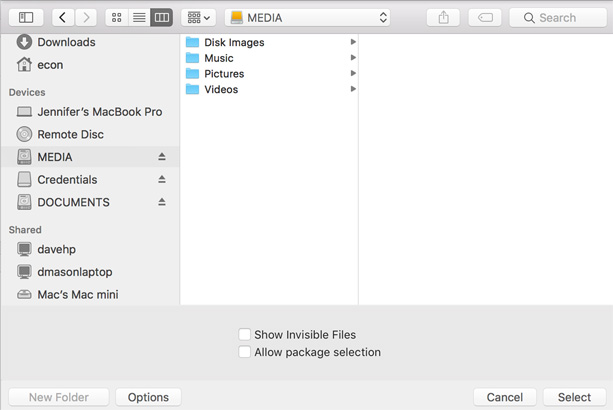Image resolution: width=613 pixels, height=410 pixels.
Task: Click the econ house icon
Action: coord(24,64)
